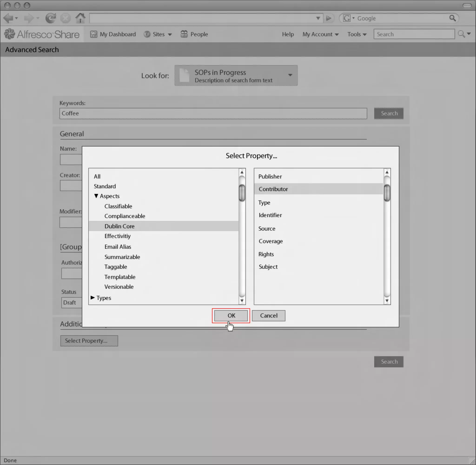
Task: Choose the Publisher property
Action: pyautogui.click(x=270, y=176)
